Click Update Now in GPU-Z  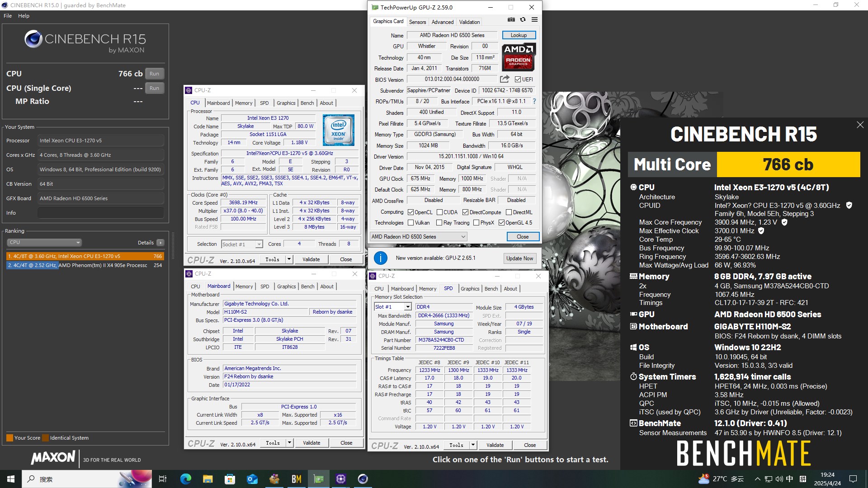519,258
